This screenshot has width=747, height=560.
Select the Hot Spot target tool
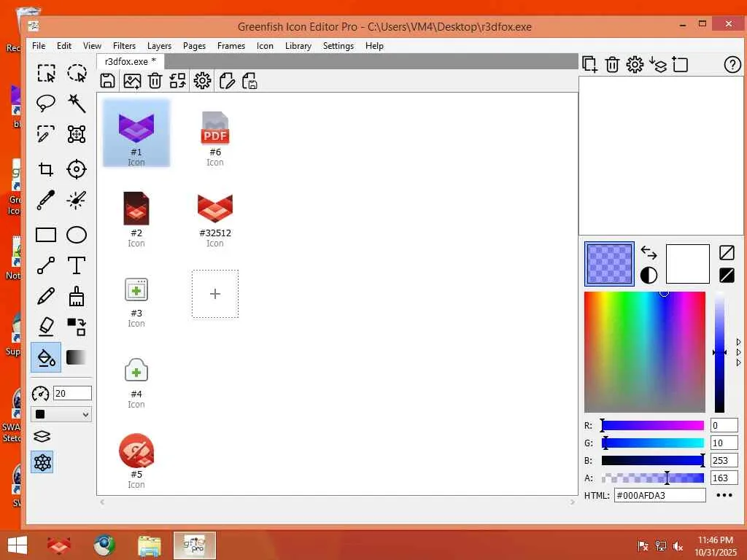[x=76, y=169]
